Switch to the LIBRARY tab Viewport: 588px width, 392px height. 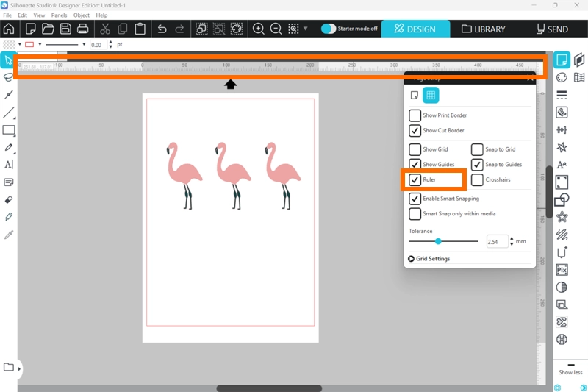tap(484, 29)
